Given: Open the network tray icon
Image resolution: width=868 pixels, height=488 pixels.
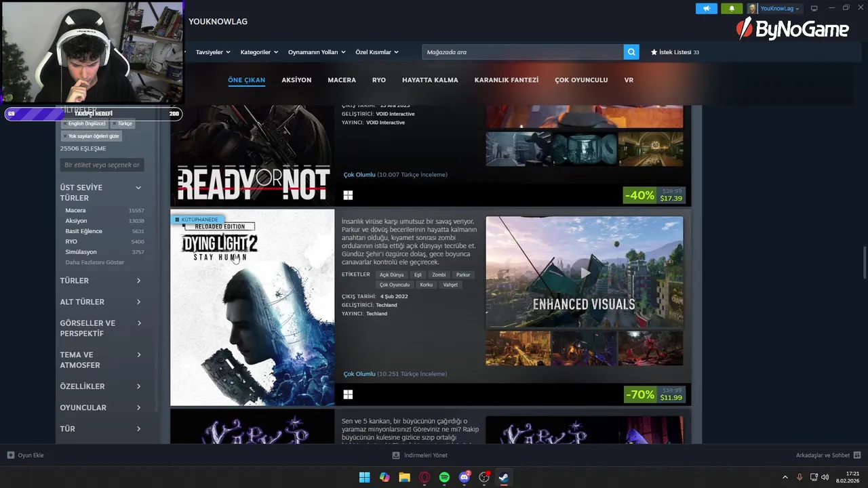Looking at the screenshot, I should [x=814, y=477].
